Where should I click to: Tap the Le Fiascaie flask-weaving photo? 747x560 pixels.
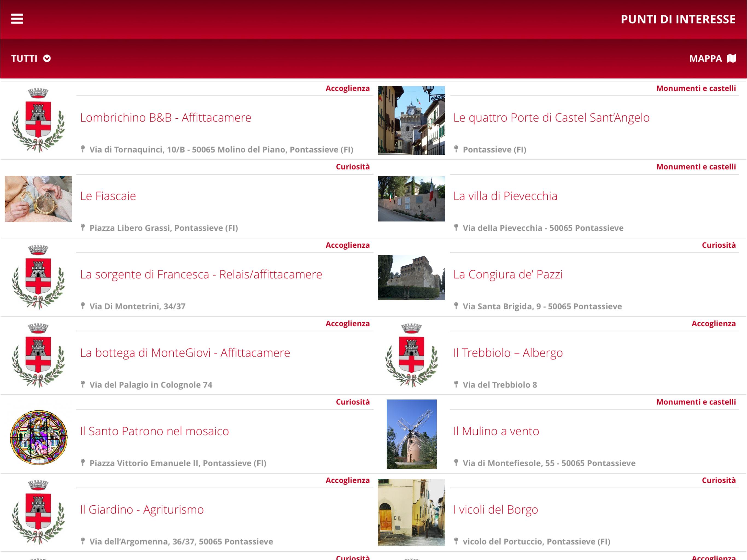click(x=38, y=199)
